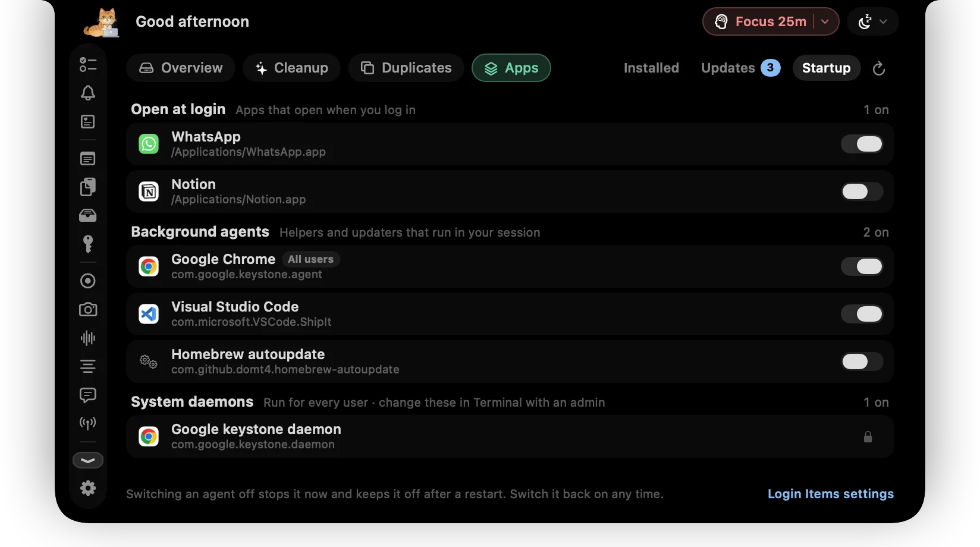Select the Apps tab

[511, 68]
